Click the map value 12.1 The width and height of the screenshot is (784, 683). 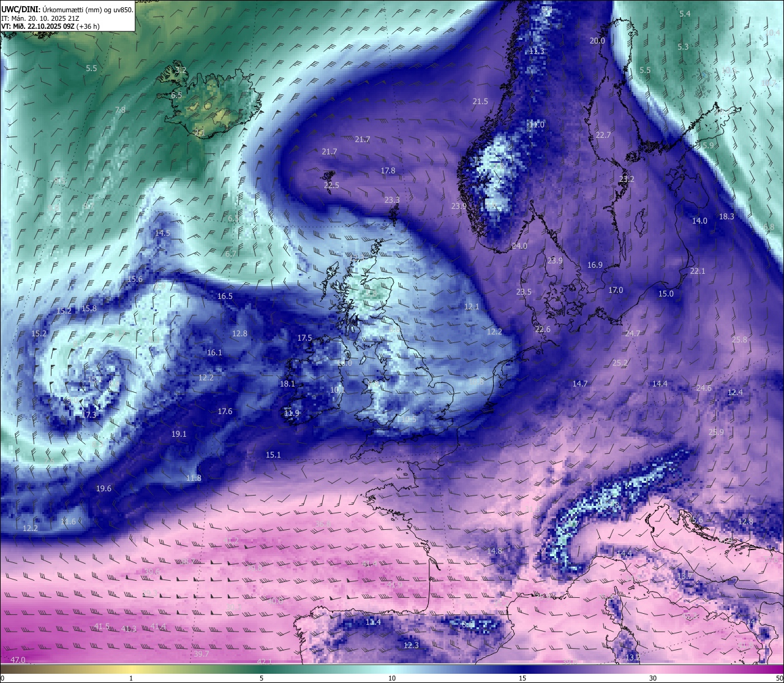[x=472, y=307]
